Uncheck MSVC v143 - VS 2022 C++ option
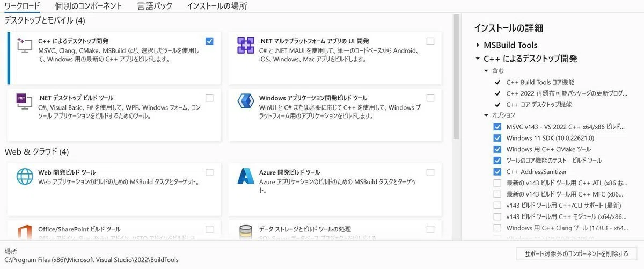644x269 pixels. click(x=497, y=127)
